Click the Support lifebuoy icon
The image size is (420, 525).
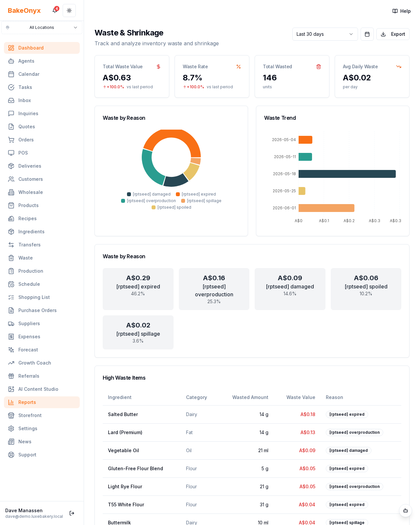pos(11,455)
